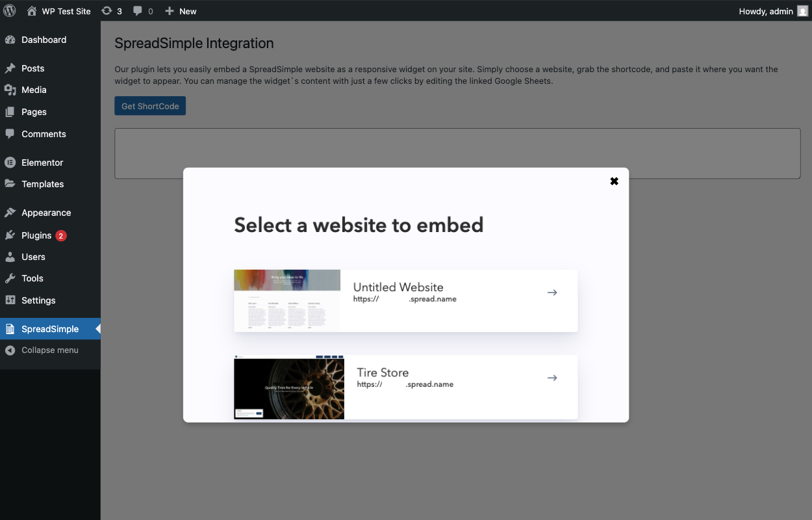Click the Plugins plug icon
This screenshot has width=812, height=520.
click(x=10, y=235)
